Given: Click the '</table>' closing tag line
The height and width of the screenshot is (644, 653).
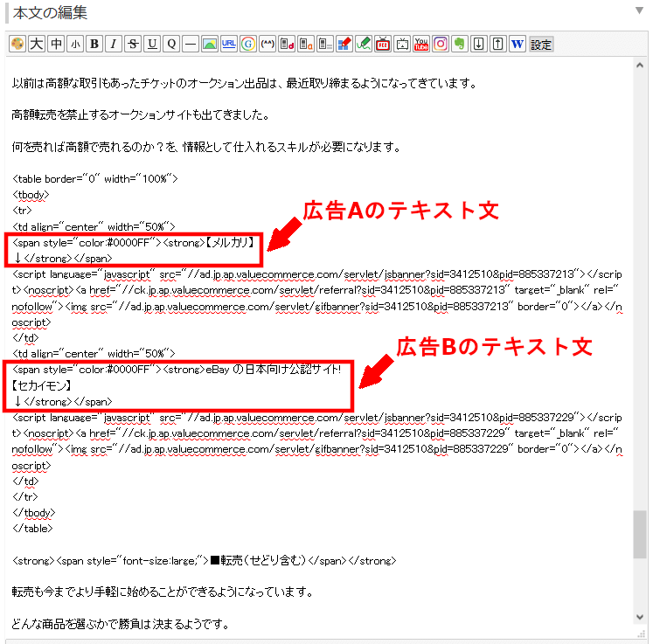Looking at the screenshot, I should click(x=32, y=529).
